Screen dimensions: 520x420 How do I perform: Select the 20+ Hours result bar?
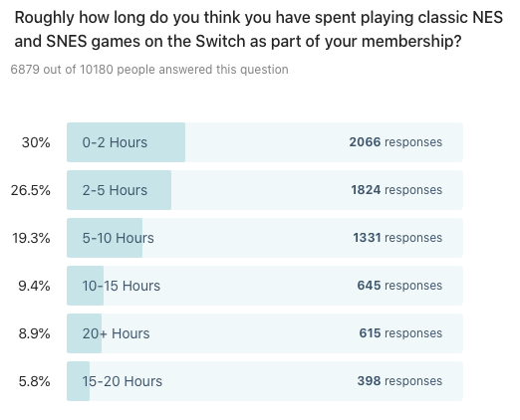pos(265,333)
